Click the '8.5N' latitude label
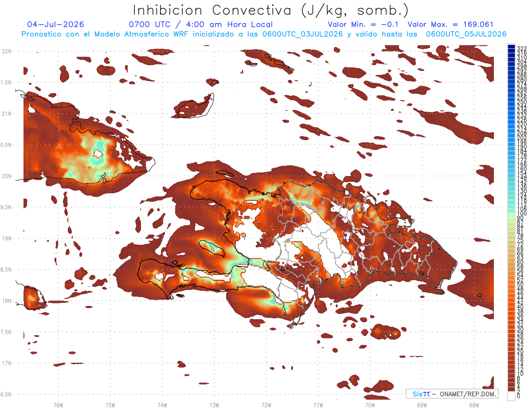Screen dimensions: 532x411 pos(6,270)
